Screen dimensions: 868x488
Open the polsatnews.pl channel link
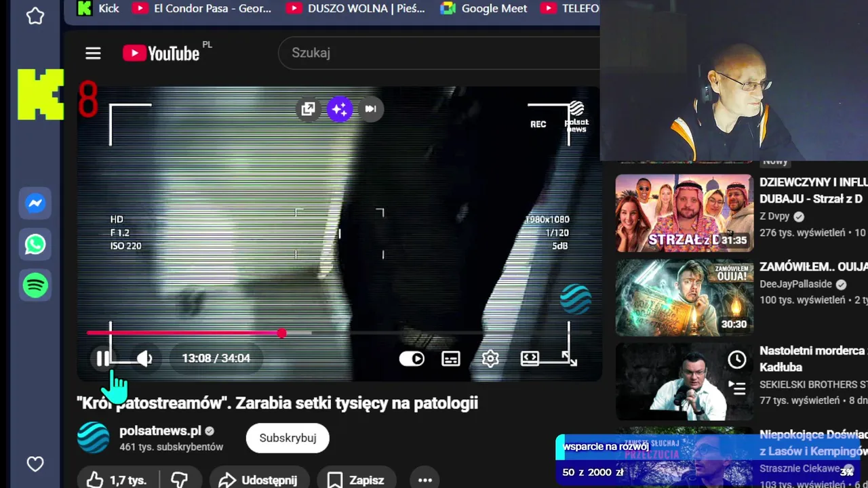[160, 431]
